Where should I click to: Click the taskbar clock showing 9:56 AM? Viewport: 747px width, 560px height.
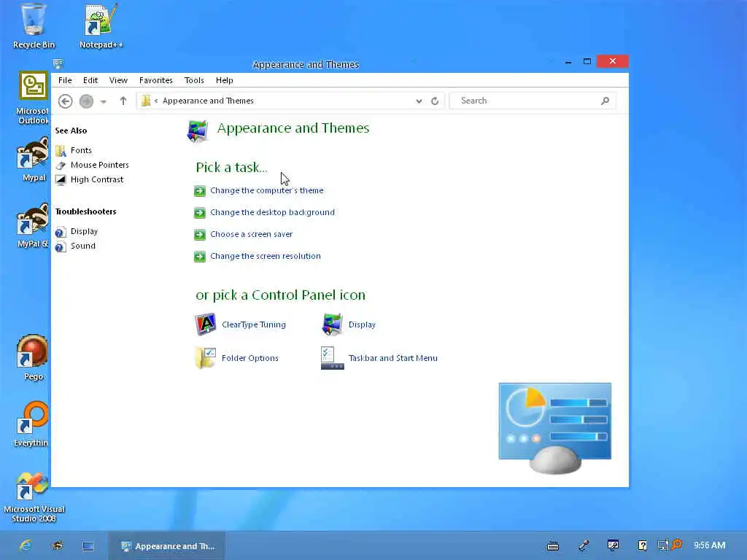click(709, 545)
